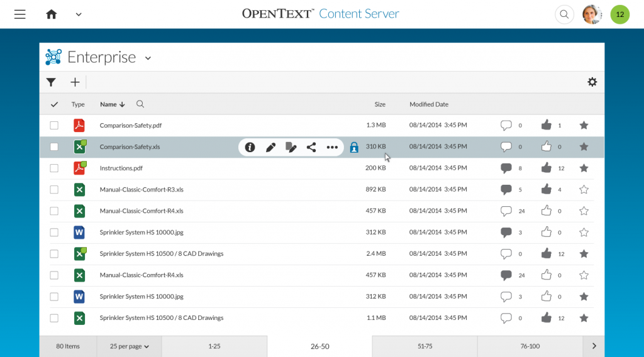Image resolution: width=644 pixels, height=357 pixels.
Task: Sort by the Size column
Action: [x=380, y=104]
